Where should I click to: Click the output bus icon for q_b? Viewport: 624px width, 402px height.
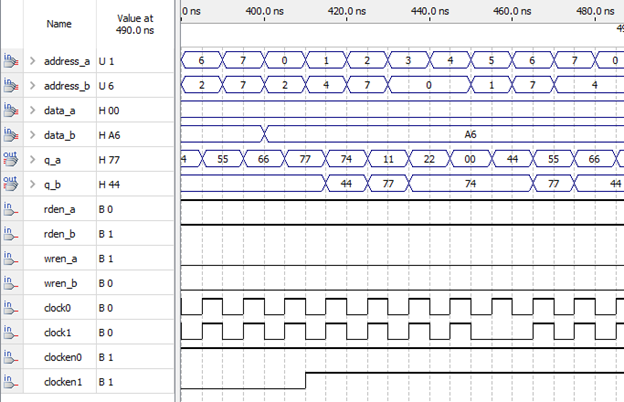coord(12,183)
